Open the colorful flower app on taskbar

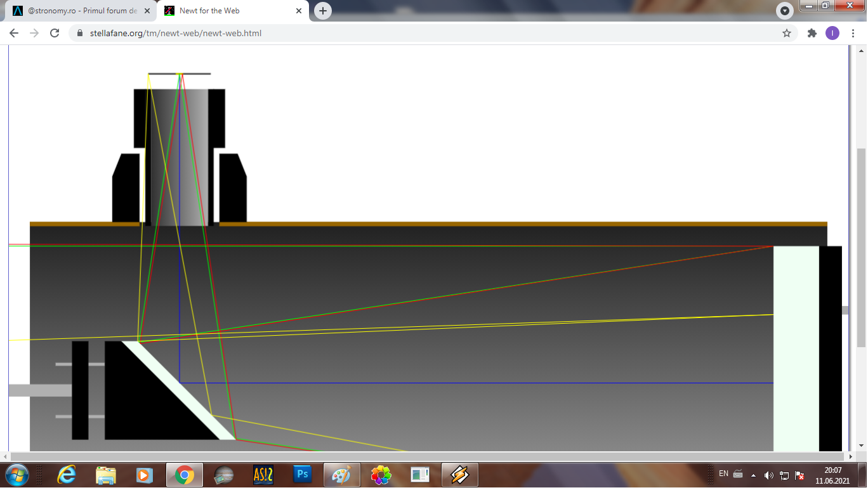tap(381, 475)
